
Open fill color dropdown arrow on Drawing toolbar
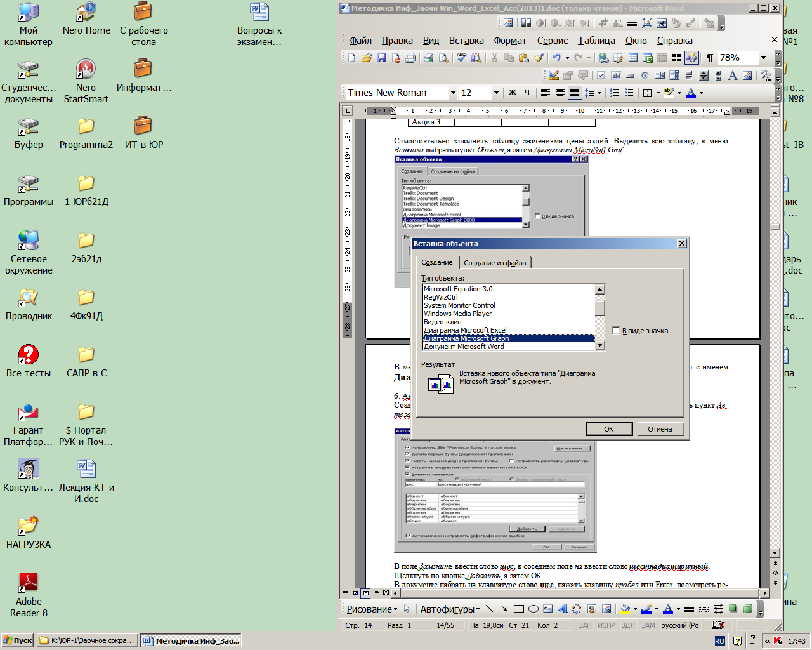pos(634,609)
